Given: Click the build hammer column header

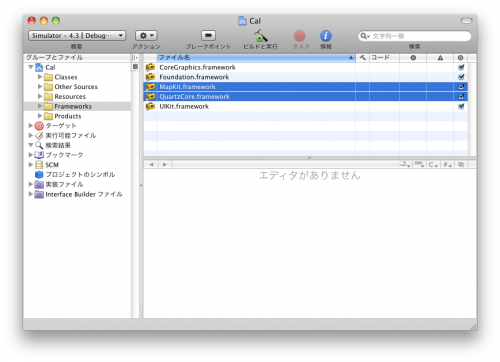Looking at the screenshot, I should pyautogui.click(x=363, y=58).
